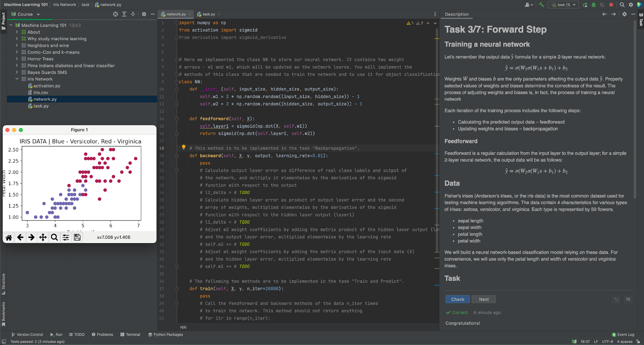
Task: Click the matplotlib zoom magnifier tool
Action: coord(54,238)
